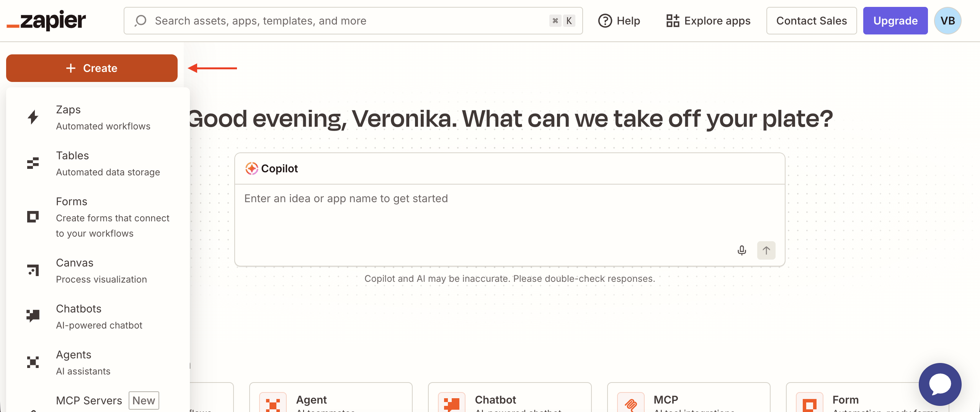980x412 pixels.
Task: Click the Forms square icon
Action: tap(33, 217)
